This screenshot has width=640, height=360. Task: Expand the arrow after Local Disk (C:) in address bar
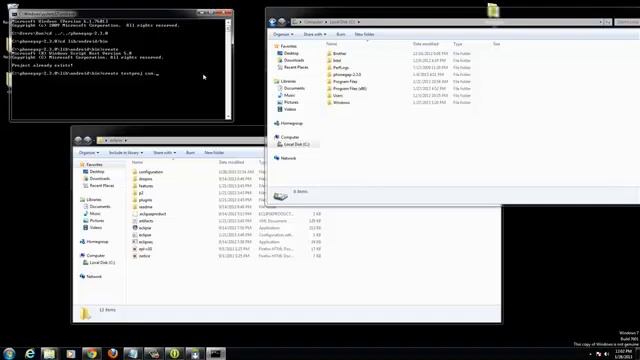(359, 22)
